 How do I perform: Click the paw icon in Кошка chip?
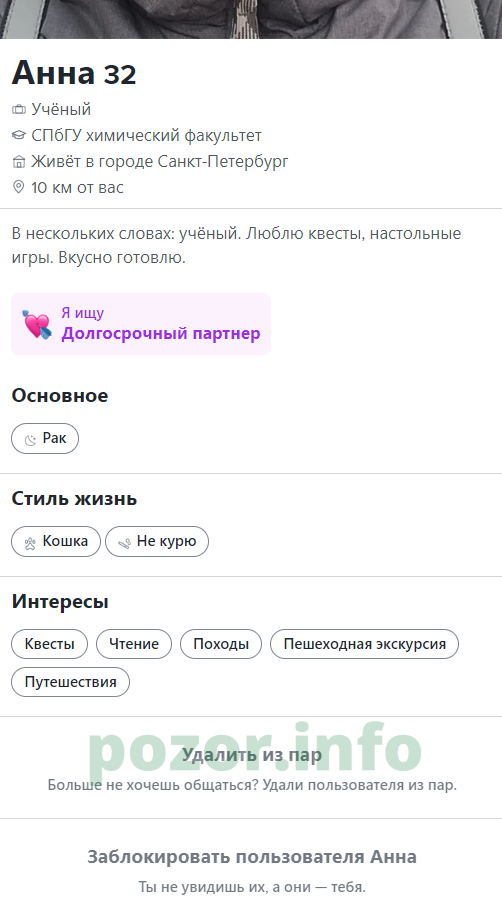coord(30,542)
